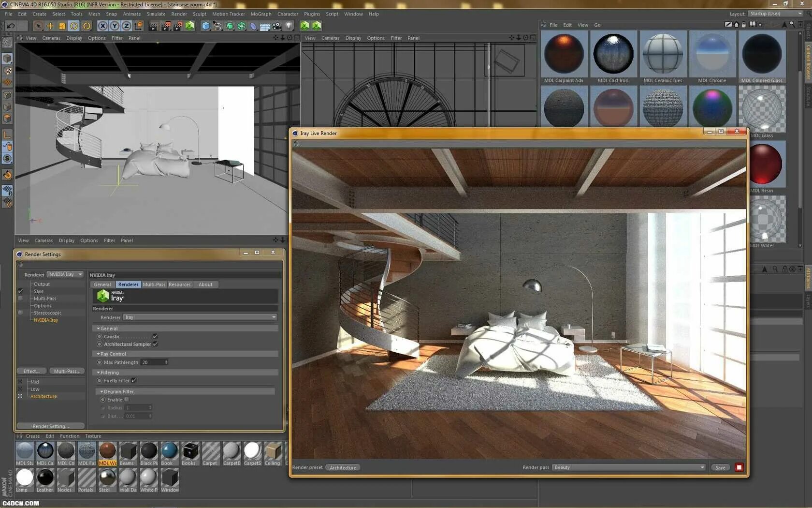
Task: Click the Multi-Pass... button
Action: 67,372
